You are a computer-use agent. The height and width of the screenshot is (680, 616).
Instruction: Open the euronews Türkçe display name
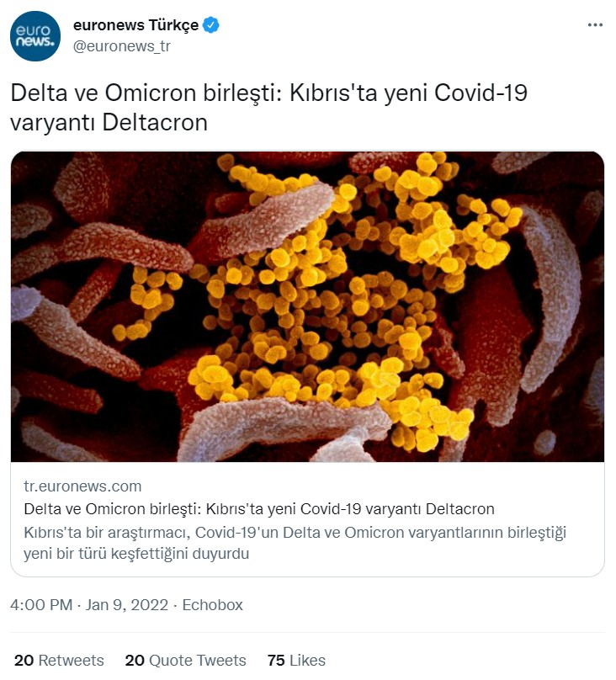coord(135,25)
